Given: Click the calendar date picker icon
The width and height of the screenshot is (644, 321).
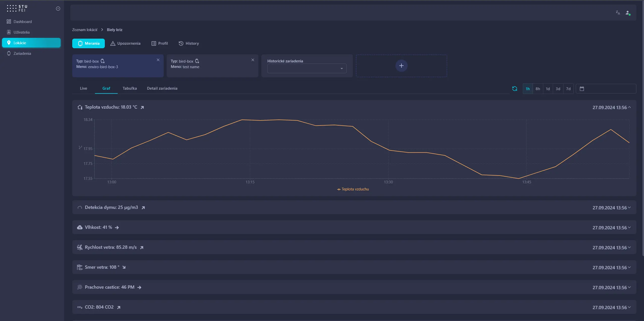Looking at the screenshot, I should pyautogui.click(x=582, y=89).
